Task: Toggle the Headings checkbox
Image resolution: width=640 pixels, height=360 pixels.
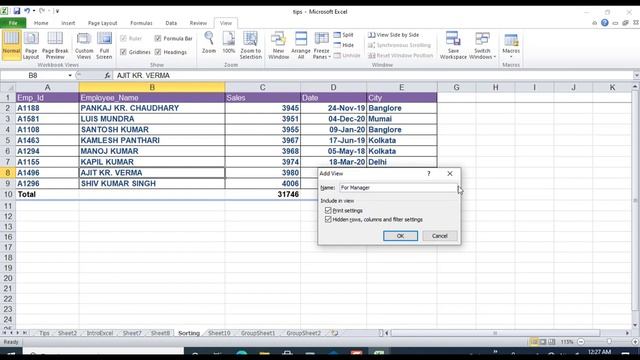Action: point(158,52)
